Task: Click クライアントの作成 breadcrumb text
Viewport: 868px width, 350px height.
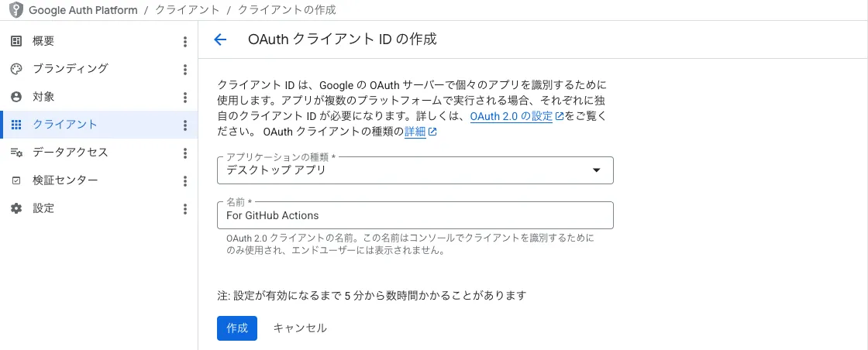Action: pyautogui.click(x=287, y=10)
